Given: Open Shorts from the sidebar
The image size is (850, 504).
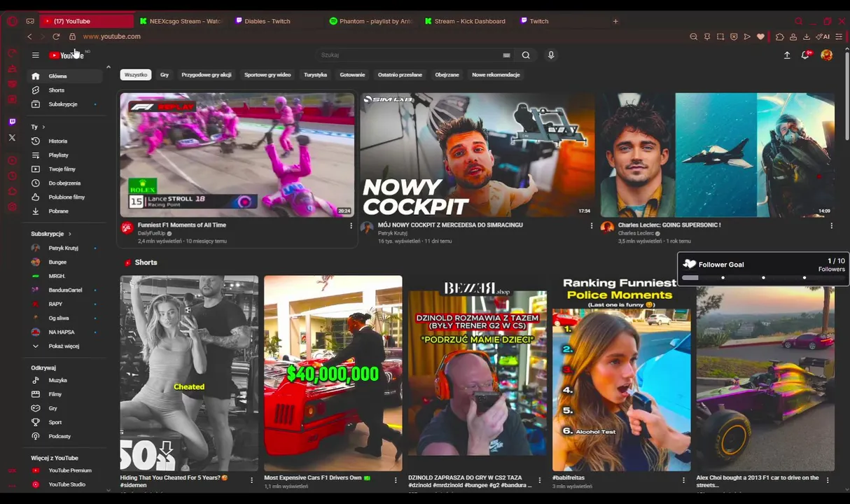Looking at the screenshot, I should pos(63,90).
